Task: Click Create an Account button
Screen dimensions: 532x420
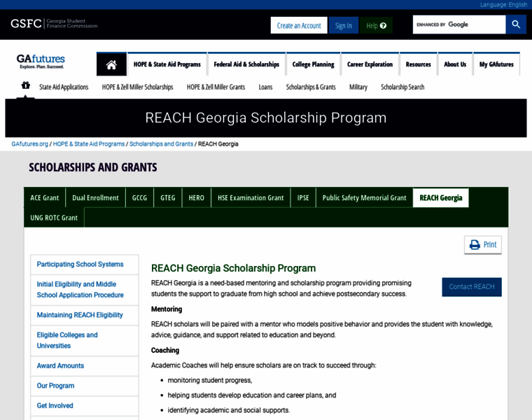Action: [x=299, y=25]
